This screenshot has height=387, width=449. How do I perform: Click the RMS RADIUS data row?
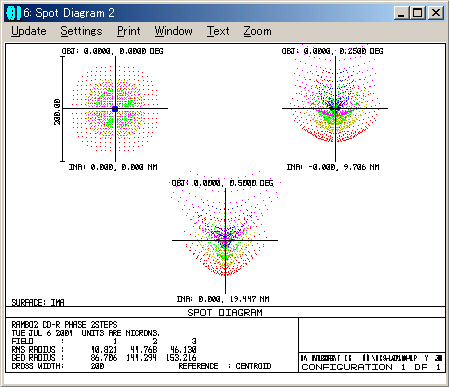pos(104,349)
